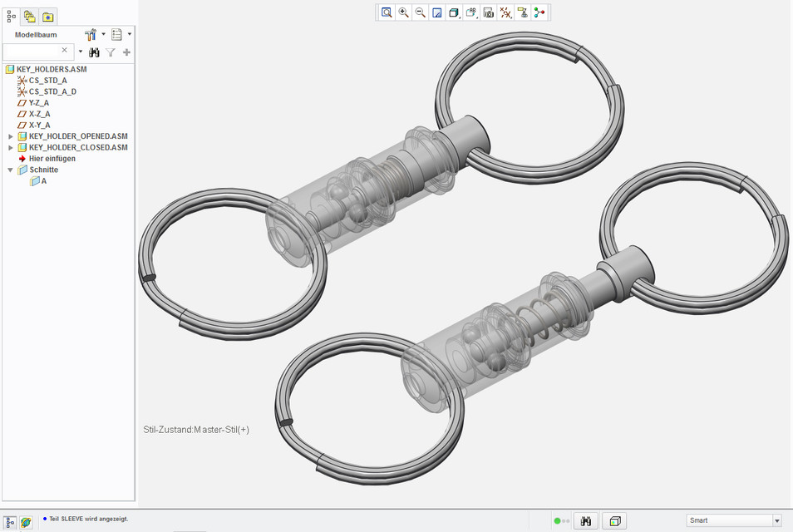Image resolution: width=793 pixels, height=532 pixels.
Task: Open the search options dropdown arrow
Action: click(x=81, y=51)
